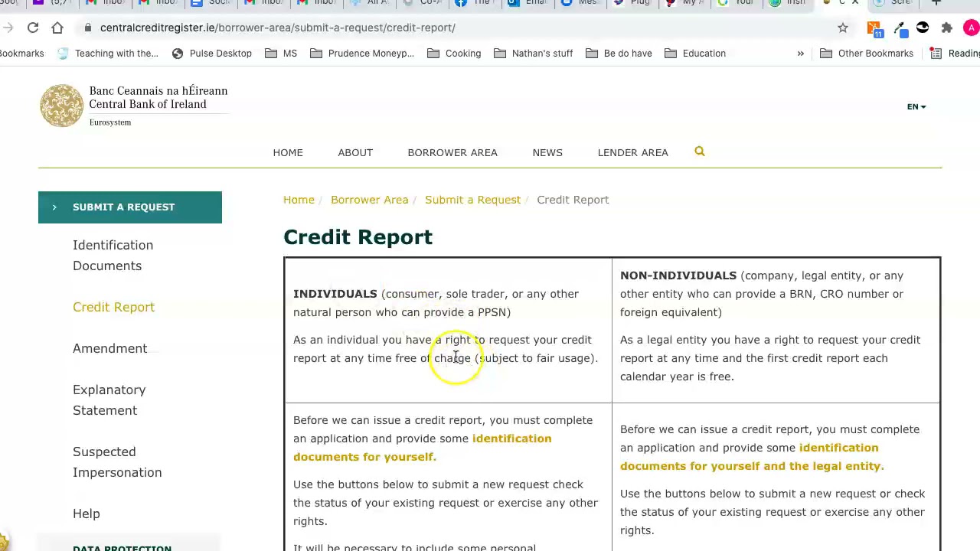
Task: Click the Submit a Request breadcrumb
Action: pos(472,200)
